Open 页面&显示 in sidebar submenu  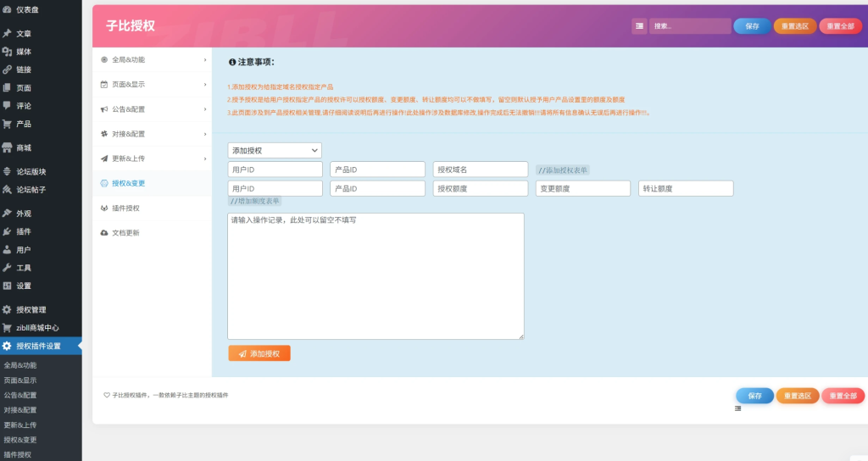[x=20, y=380]
